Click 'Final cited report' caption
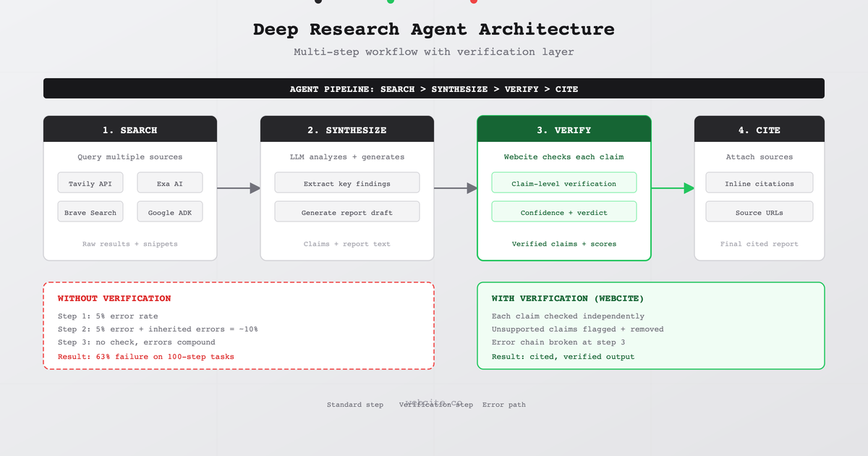This screenshot has height=456, width=868. (x=759, y=244)
